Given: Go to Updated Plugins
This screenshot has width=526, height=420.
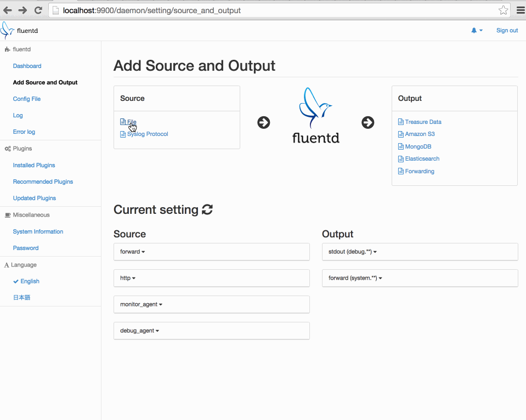Looking at the screenshot, I should click(34, 198).
